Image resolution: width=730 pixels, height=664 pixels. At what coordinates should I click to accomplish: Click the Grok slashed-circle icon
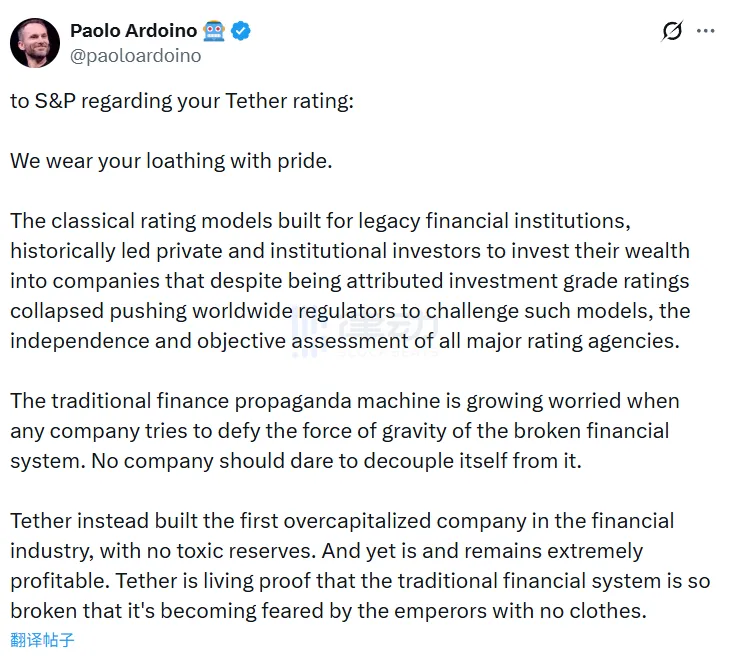[672, 32]
